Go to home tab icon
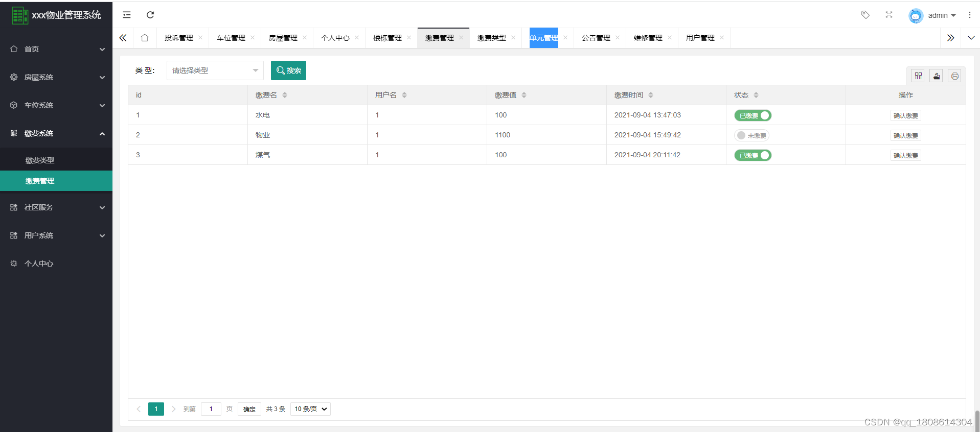Image resolution: width=980 pixels, height=432 pixels. (x=145, y=38)
